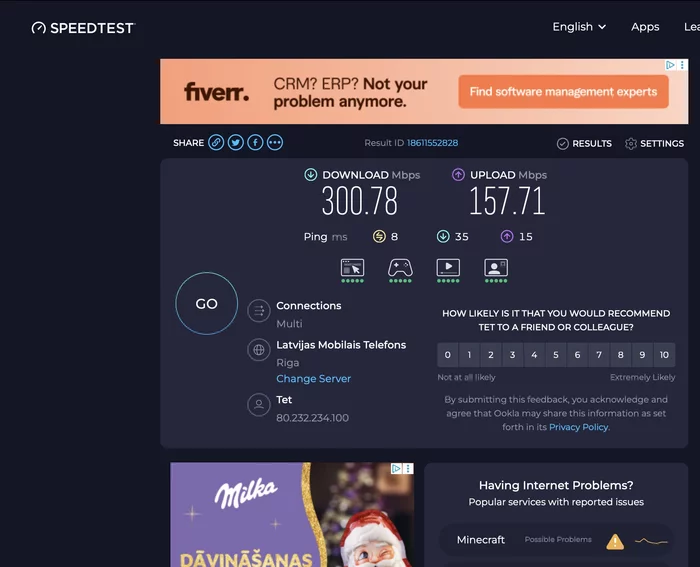Click the Tet provider name
The image size is (700, 567).
click(x=284, y=400)
